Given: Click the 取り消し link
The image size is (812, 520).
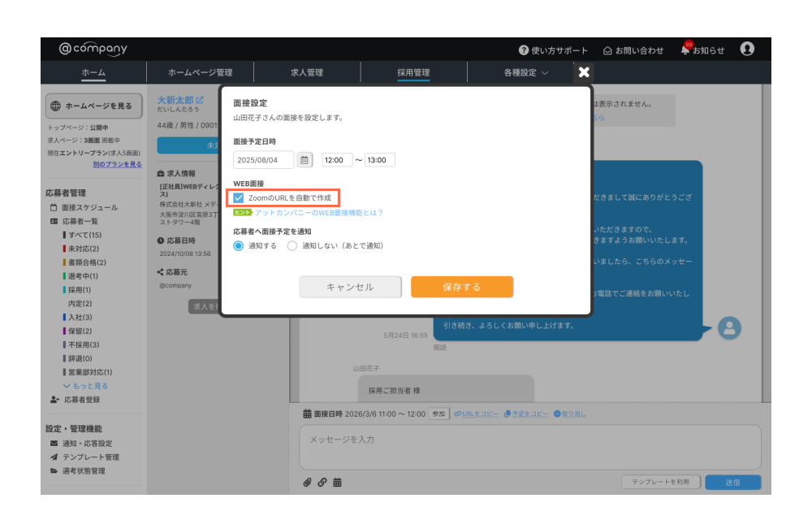Looking at the screenshot, I should (x=570, y=414).
